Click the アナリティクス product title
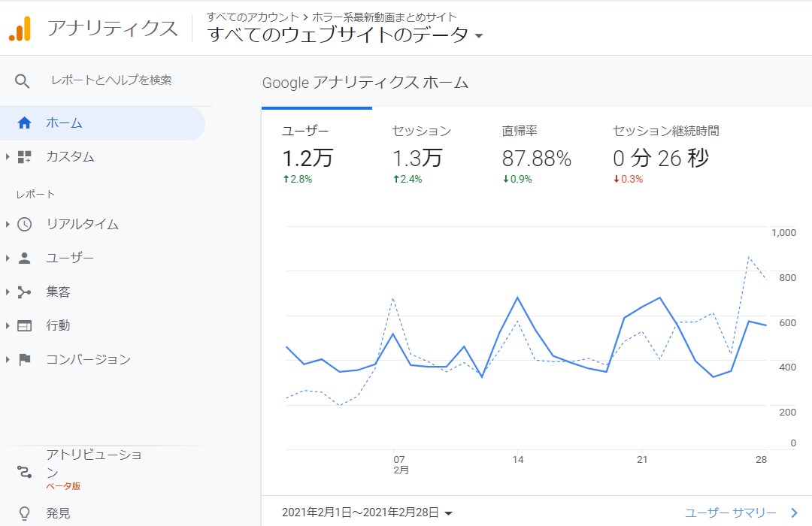 pos(112,29)
